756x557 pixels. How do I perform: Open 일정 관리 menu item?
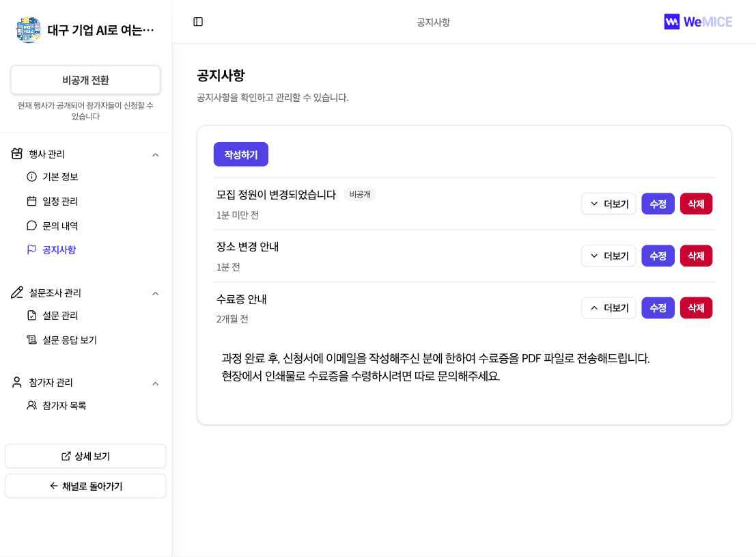pyautogui.click(x=60, y=202)
